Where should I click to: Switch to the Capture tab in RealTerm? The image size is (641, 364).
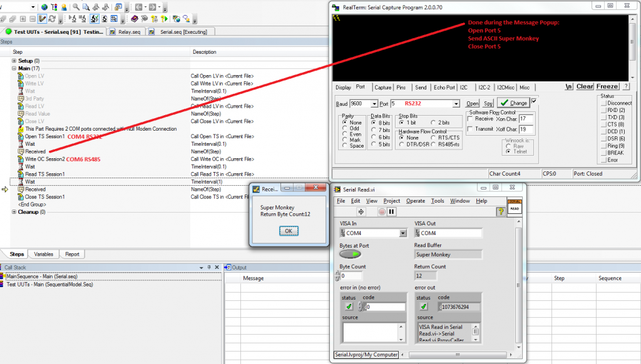click(x=382, y=88)
